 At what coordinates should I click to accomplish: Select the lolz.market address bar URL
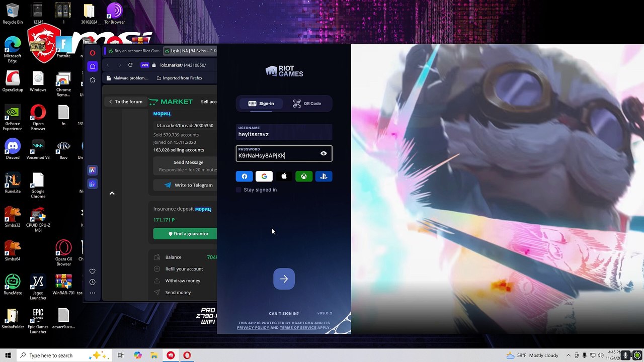point(183,65)
